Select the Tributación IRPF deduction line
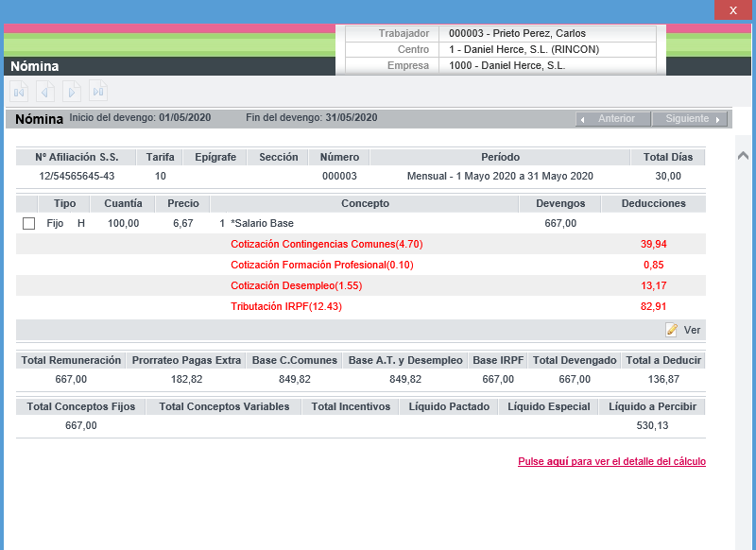Image resolution: width=756 pixels, height=550 pixels. click(284, 306)
